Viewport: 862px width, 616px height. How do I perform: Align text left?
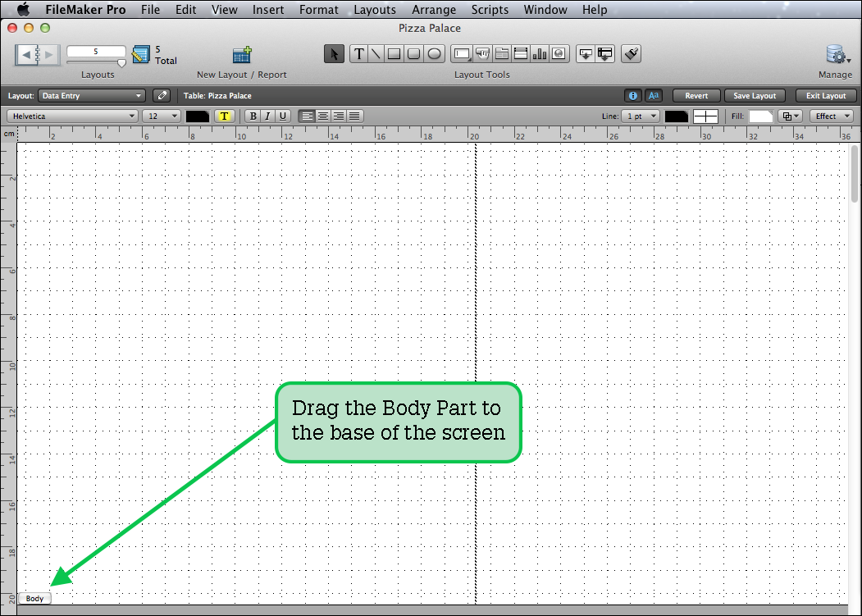click(307, 116)
